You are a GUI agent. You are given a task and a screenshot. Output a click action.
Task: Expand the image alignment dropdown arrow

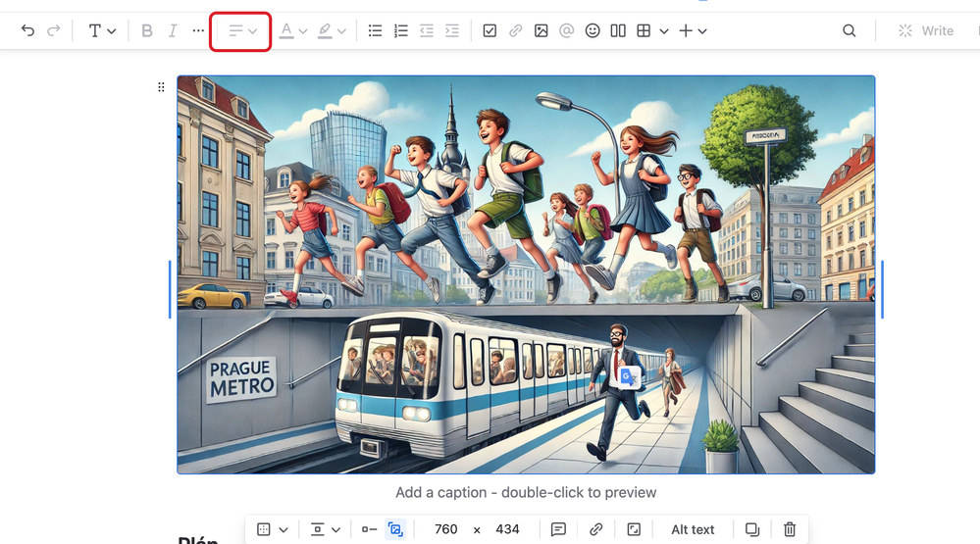(x=336, y=529)
